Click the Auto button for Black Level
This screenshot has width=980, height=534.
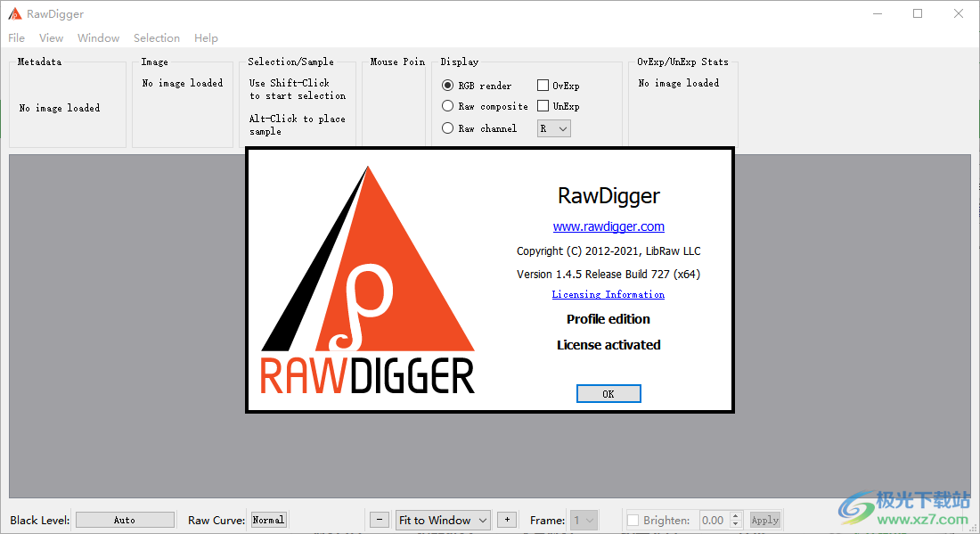point(125,519)
